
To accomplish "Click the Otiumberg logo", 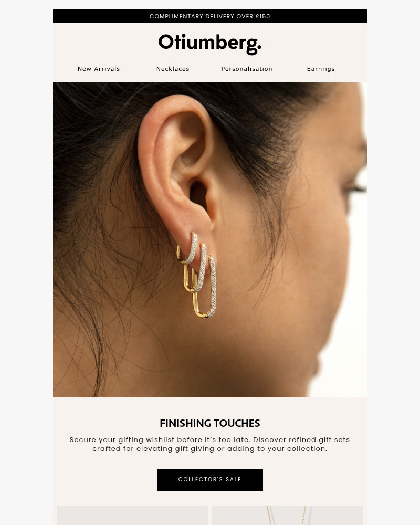I will (x=210, y=44).
